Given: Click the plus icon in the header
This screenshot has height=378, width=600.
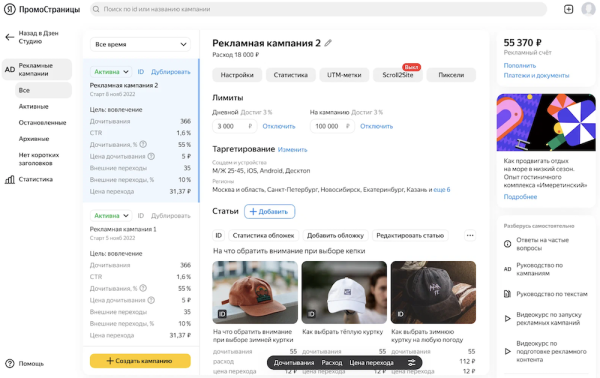Looking at the screenshot, I should [568, 9].
